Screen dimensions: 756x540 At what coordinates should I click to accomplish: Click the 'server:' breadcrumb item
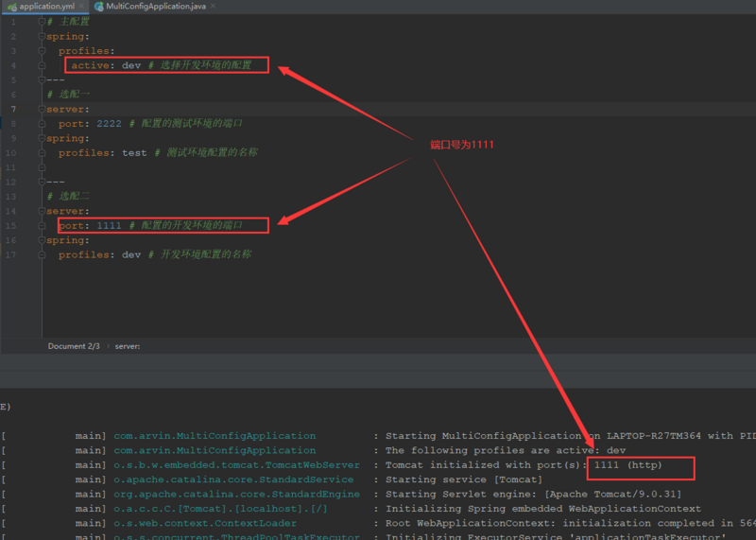point(128,346)
